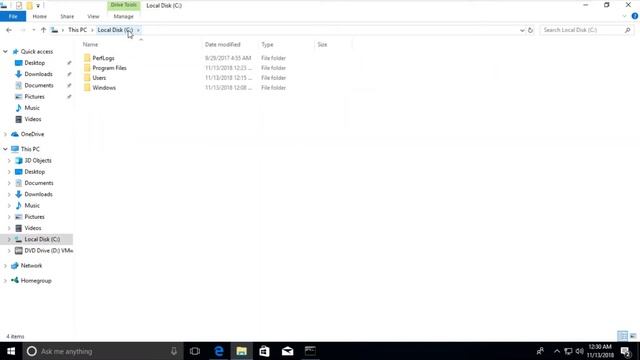Select the PerfLogs folder
The image size is (640, 360).
tap(103, 58)
